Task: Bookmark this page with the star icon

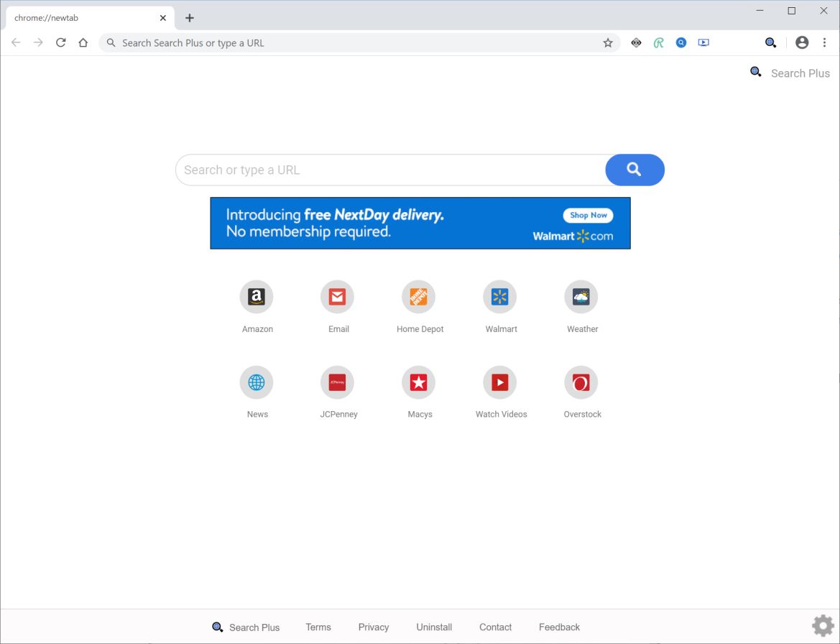Action: pyautogui.click(x=607, y=43)
